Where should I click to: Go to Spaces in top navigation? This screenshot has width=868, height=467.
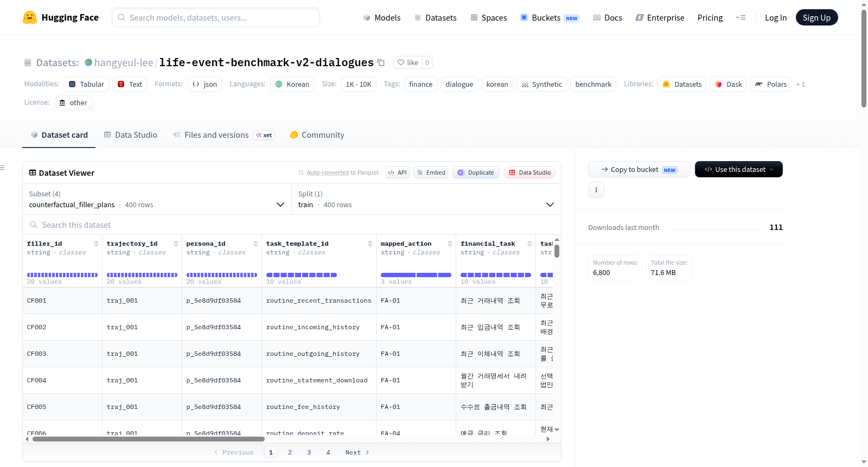click(x=488, y=17)
